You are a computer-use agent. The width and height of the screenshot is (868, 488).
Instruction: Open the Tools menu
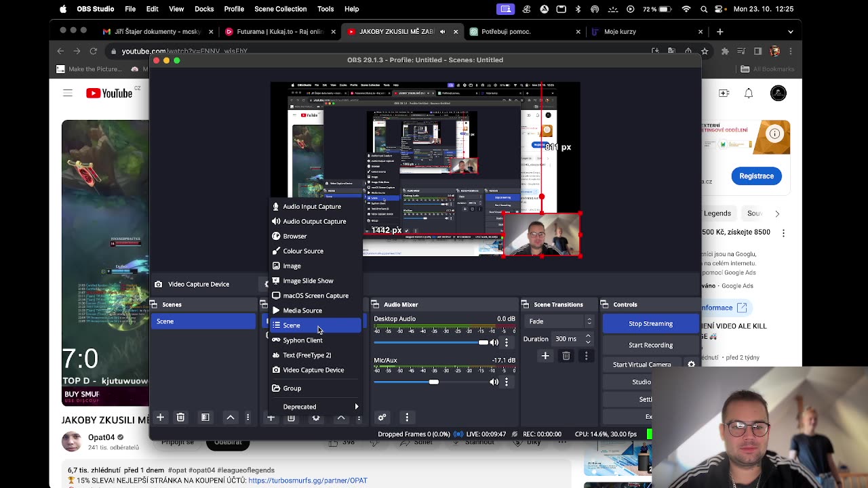[x=325, y=9]
